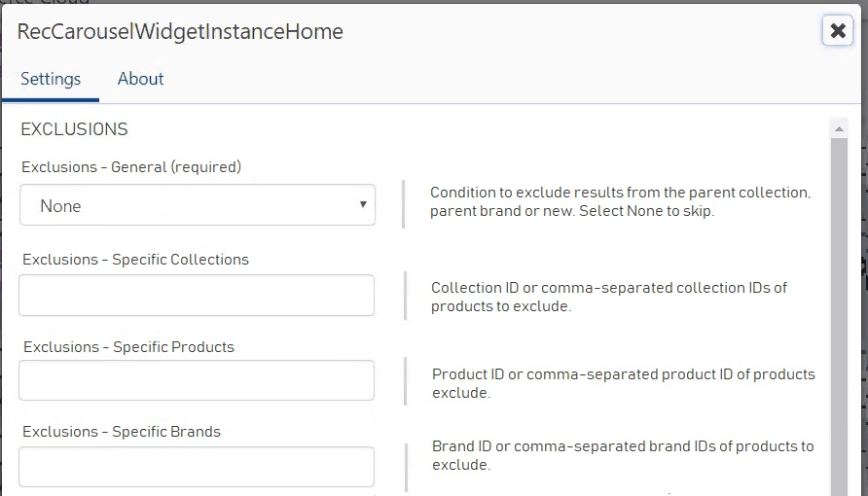Screen dimensions: 868x496
Task: Click the Exclusions - Specific Collections label
Action: click(135, 260)
